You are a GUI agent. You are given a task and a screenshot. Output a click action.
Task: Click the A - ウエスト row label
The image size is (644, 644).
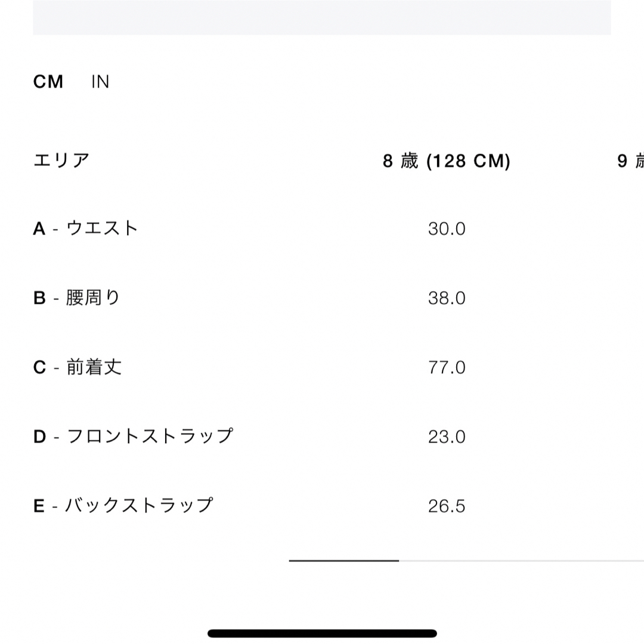pyautogui.click(x=85, y=228)
